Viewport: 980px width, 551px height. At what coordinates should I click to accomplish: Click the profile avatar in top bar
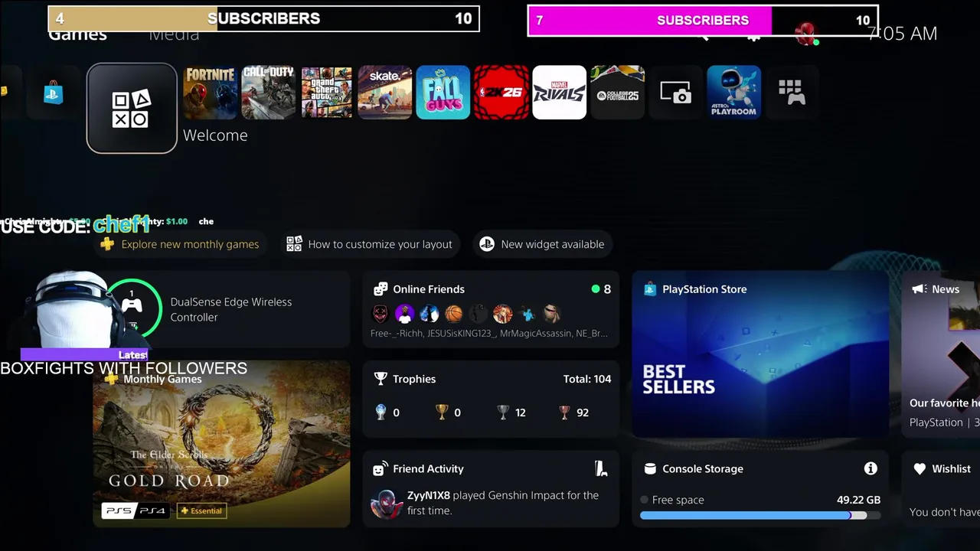(x=805, y=34)
